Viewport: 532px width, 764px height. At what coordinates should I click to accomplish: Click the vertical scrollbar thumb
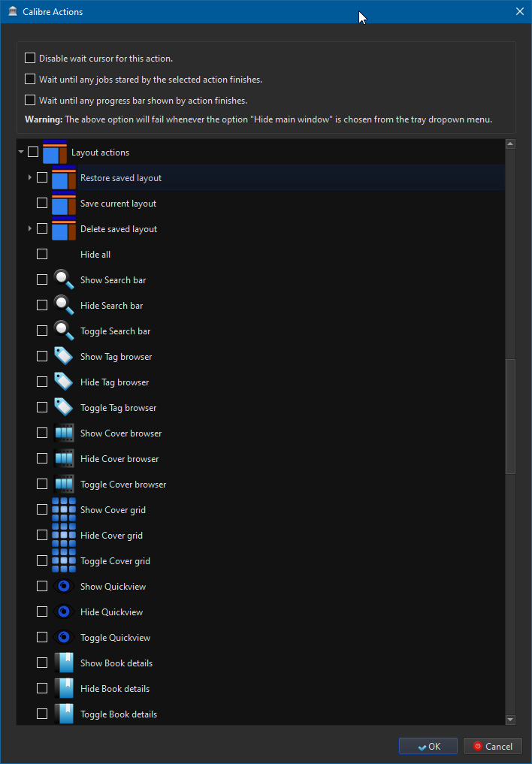pos(510,417)
